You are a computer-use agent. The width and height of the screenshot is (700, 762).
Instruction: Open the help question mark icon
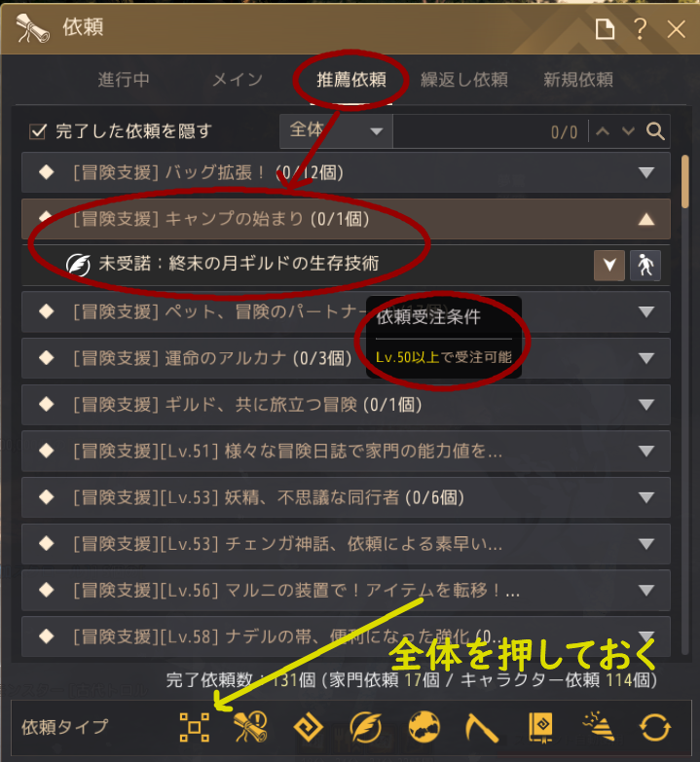point(641,29)
